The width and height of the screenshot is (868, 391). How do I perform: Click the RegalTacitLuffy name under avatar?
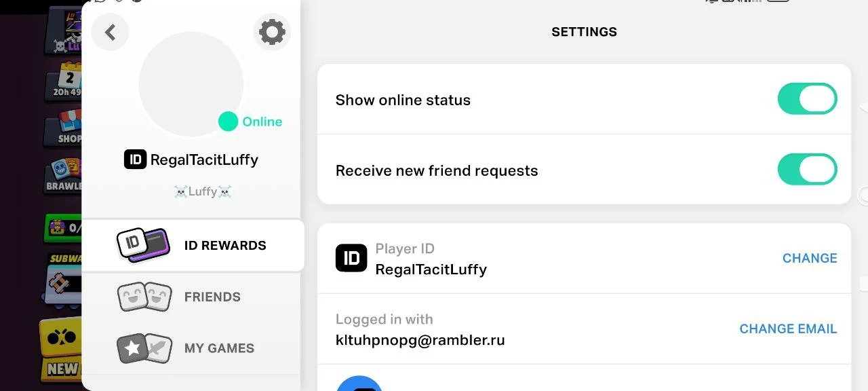pos(203,160)
